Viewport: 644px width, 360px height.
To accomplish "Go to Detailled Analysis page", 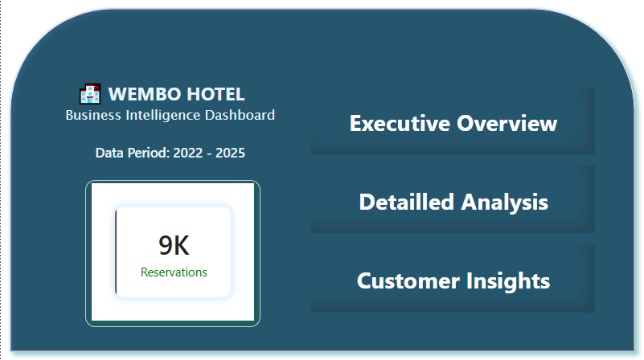I will tap(453, 202).
